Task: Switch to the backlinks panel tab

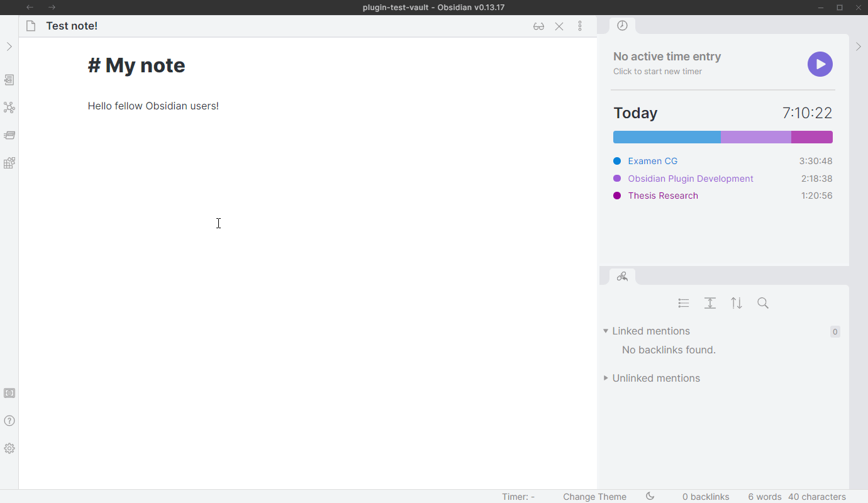Action: [x=622, y=277]
